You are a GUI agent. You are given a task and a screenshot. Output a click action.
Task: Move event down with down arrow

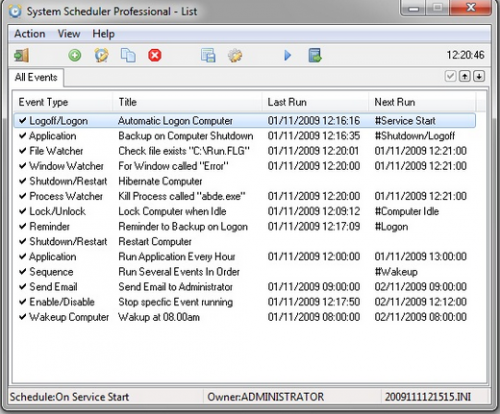479,76
